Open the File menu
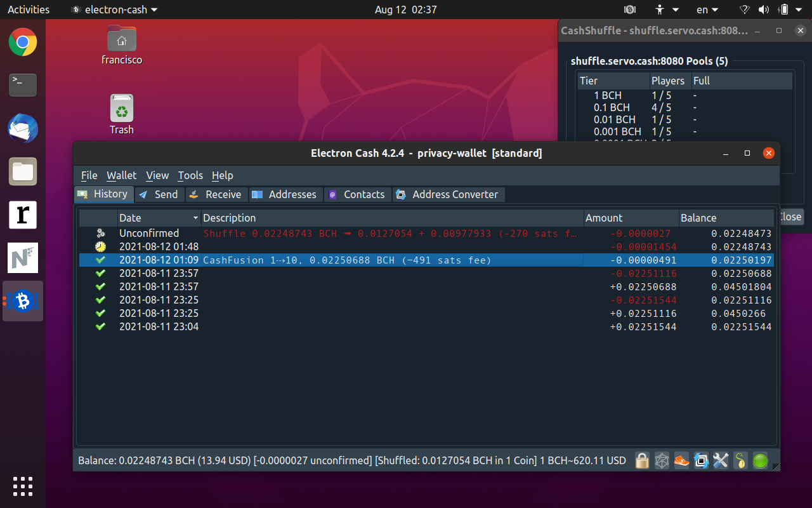 [x=89, y=175]
